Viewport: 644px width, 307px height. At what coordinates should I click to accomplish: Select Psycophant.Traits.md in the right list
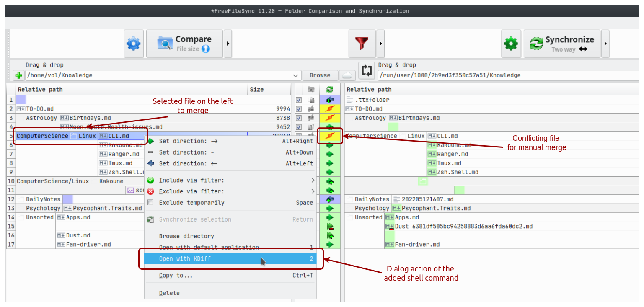[436, 208]
